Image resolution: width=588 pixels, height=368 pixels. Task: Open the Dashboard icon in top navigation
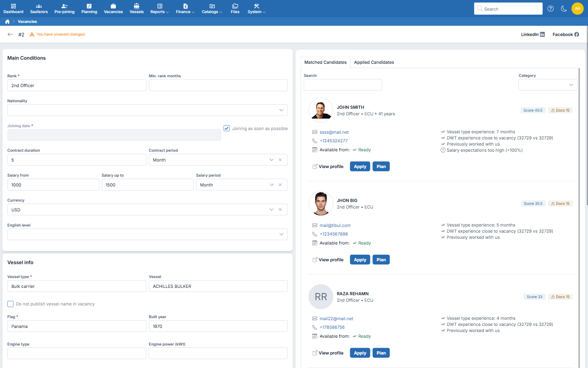pos(13,9)
